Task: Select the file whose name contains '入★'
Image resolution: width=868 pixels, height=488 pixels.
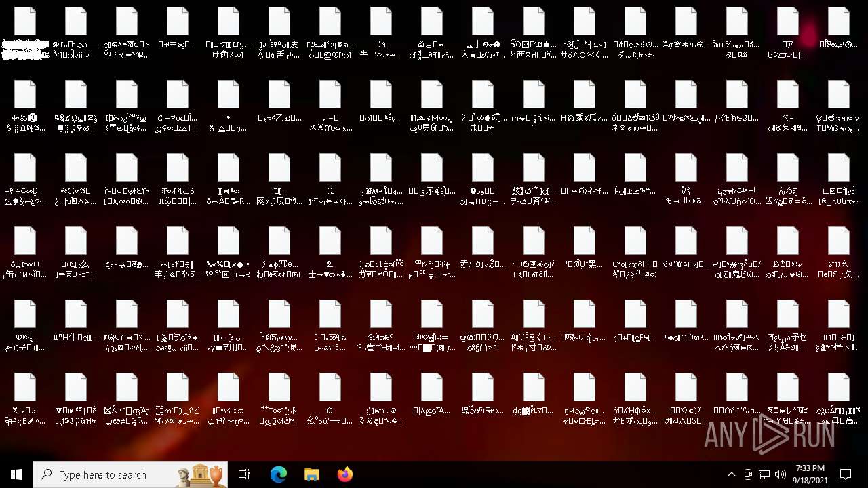Action: tap(483, 33)
